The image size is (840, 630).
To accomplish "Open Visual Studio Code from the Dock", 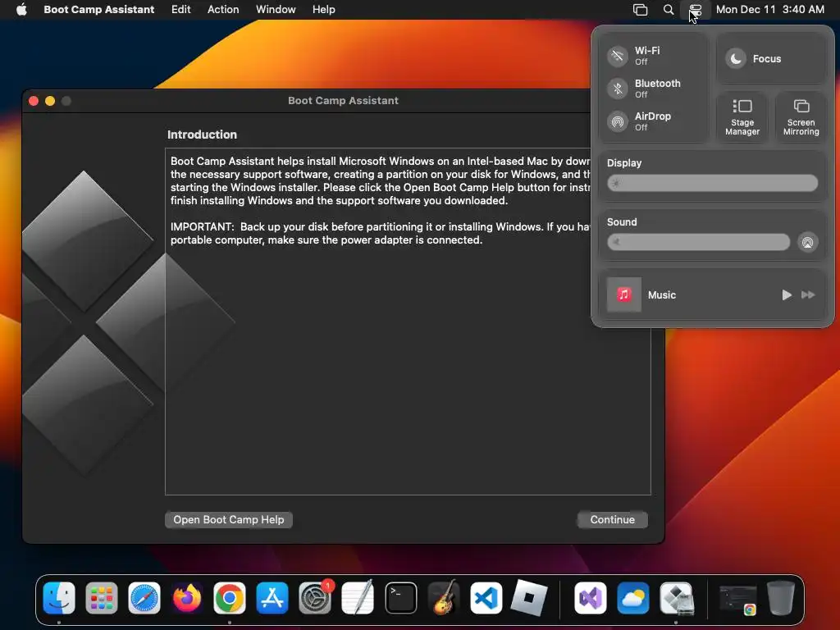I will [x=486, y=598].
